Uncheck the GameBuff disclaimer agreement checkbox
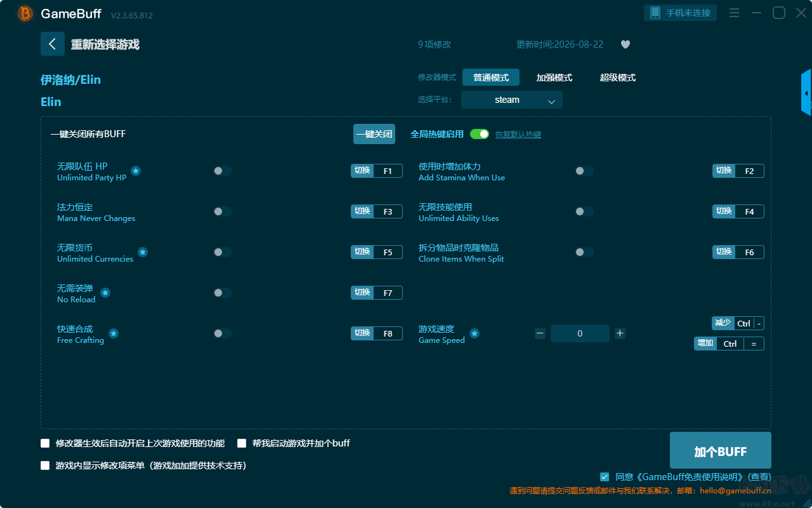 pos(605,477)
